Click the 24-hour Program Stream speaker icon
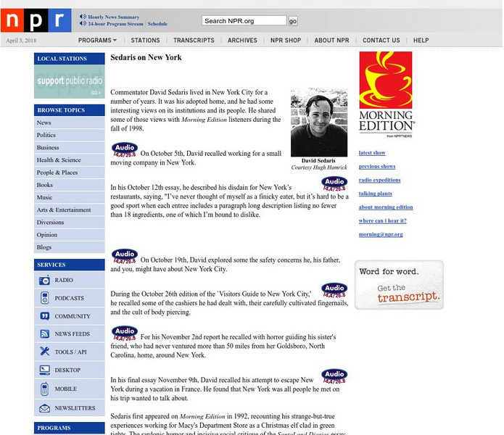This screenshot has width=504, height=435. point(83,23)
